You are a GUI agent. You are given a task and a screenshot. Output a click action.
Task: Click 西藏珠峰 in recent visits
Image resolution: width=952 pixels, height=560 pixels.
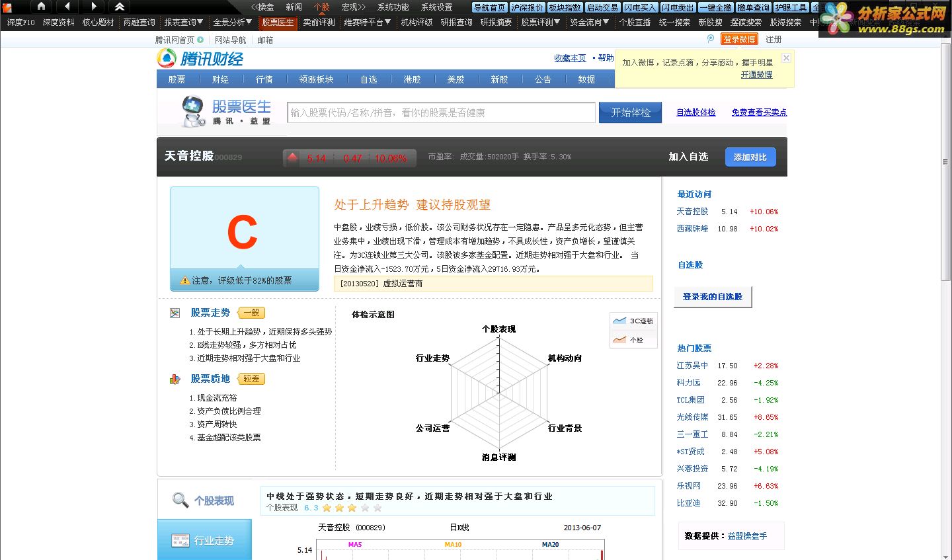(x=692, y=229)
